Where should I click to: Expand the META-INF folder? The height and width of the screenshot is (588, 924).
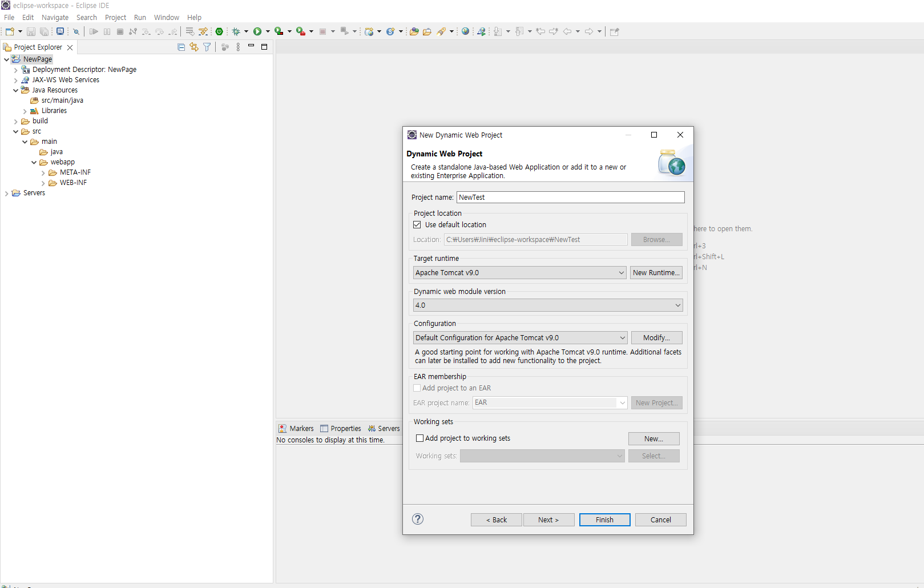43,172
